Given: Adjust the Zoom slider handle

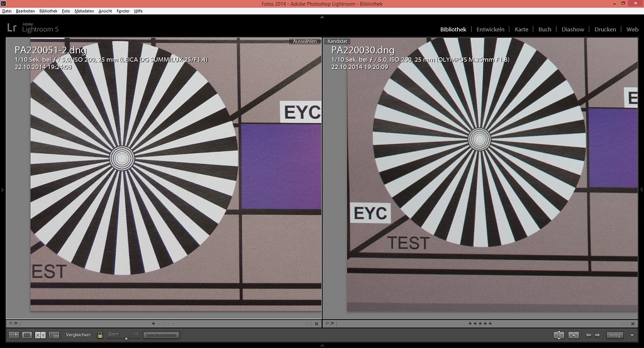Looking at the screenshot, I should [125, 337].
